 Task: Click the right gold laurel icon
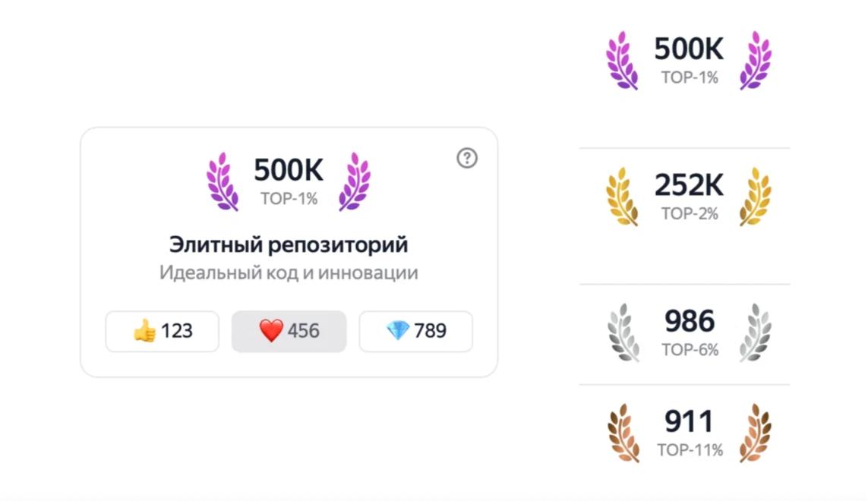(x=756, y=197)
